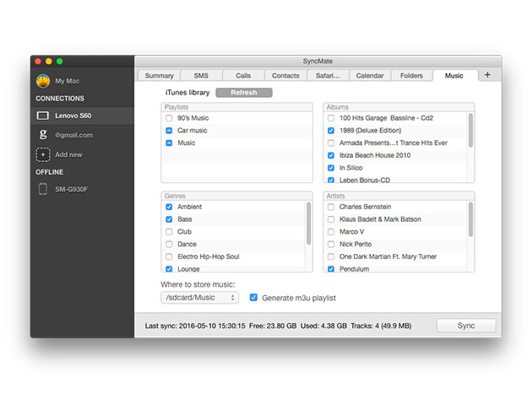Screen dimensions: 532x399
Task: Check Armada Presents Trance Hits album
Action: 331,143
